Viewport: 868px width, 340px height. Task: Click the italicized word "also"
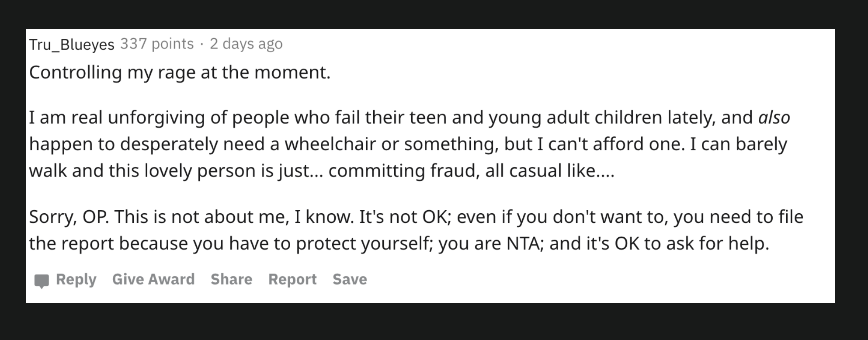click(x=774, y=118)
